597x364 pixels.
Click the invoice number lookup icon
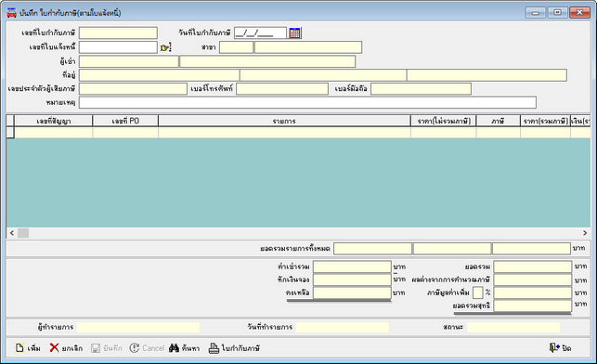[x=165, y=47]
